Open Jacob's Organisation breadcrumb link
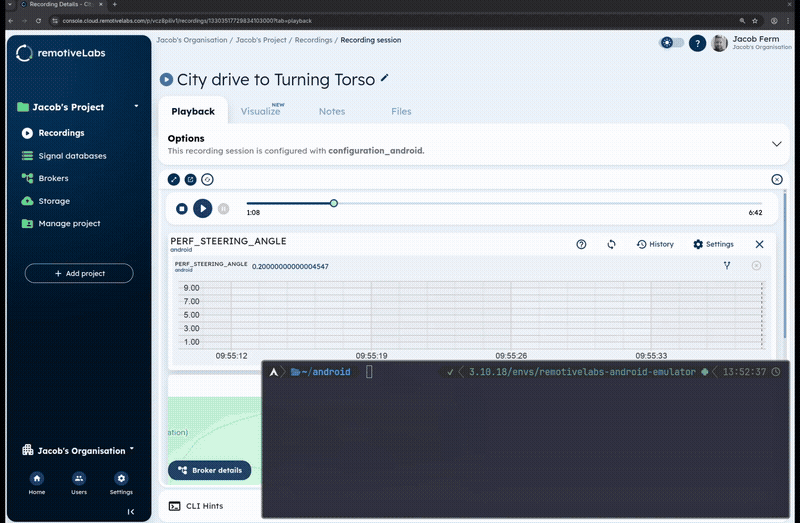This screenshot has width=800, height=523. point(192,40)
